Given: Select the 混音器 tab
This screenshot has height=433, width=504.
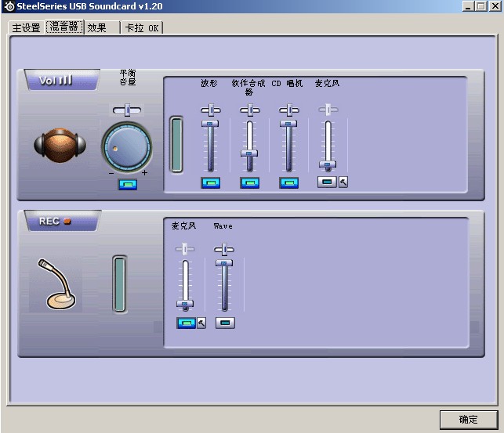Looking at the screenshot, I should click(x=64, y=27).
